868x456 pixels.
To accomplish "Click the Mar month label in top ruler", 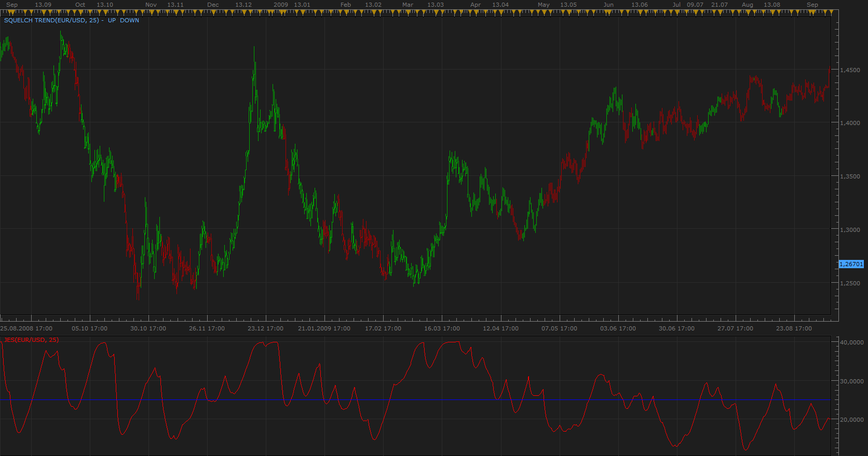I will (x=408, y=5).
